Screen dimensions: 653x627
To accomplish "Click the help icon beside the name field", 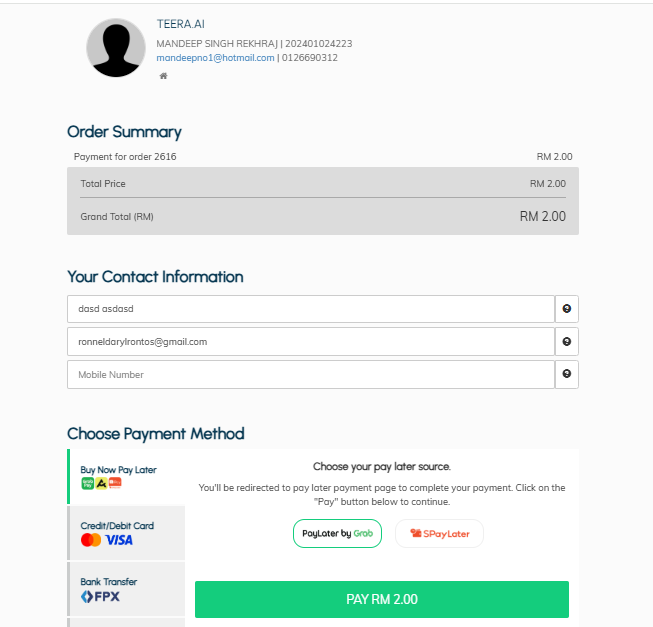I will [567, 309].
